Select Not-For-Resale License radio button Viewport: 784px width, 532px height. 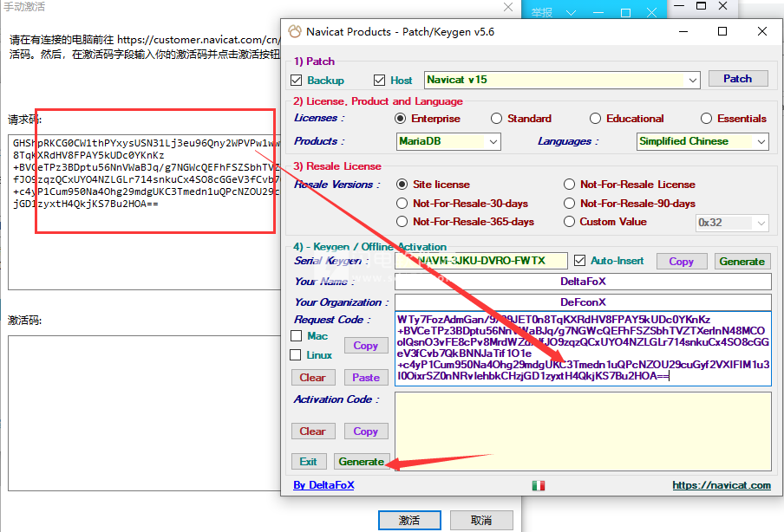[569, 185]
